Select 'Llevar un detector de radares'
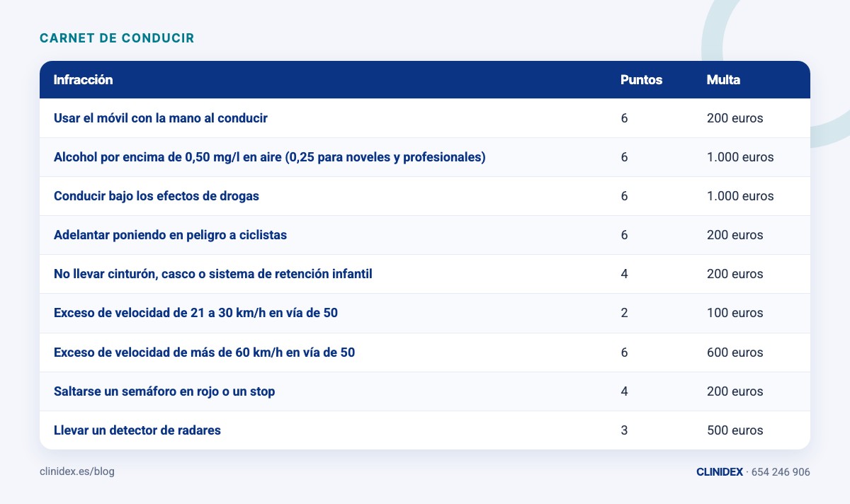This screenshot has width=850, height=504. [x=137, y=430]
